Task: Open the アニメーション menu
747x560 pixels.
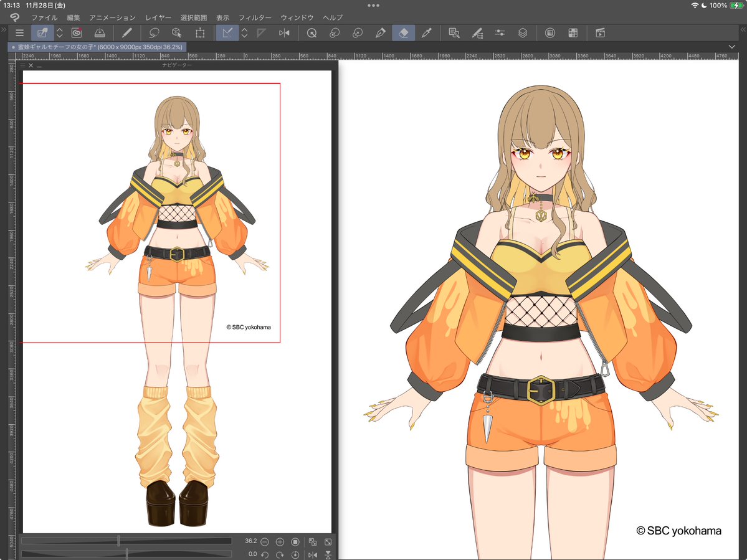Action: point(112,17)
